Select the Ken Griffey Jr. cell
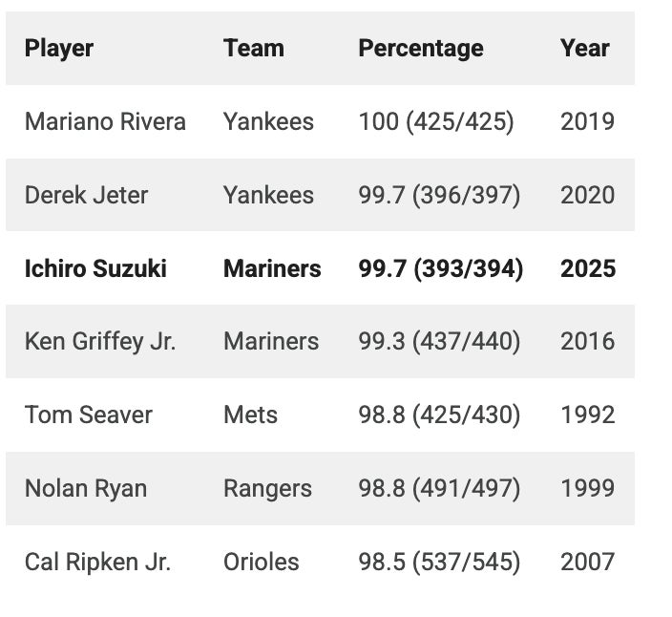 tap(100, 341)
